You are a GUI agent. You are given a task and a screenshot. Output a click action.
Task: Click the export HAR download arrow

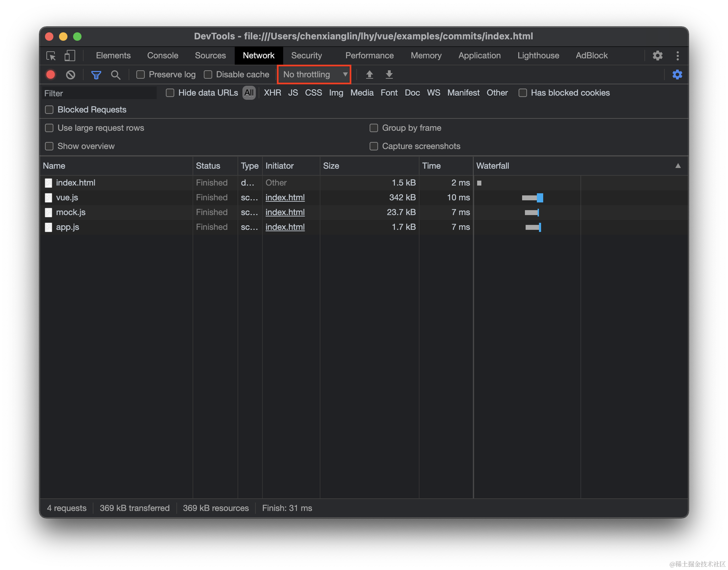[389, 75]
